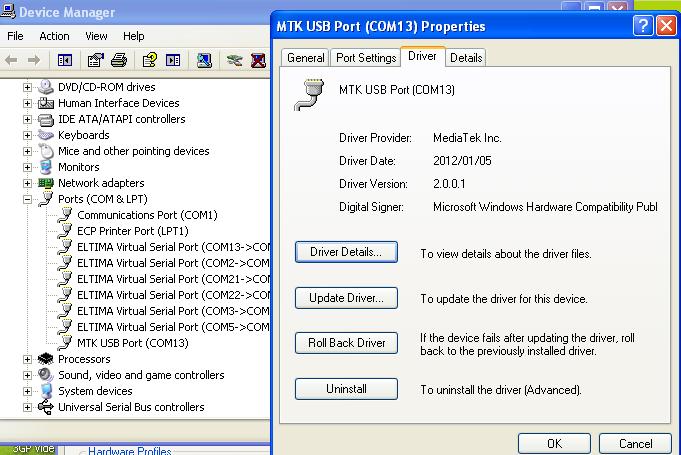Click the Print toolbar icon
This screenshot has height=455, width=681.
119,60
